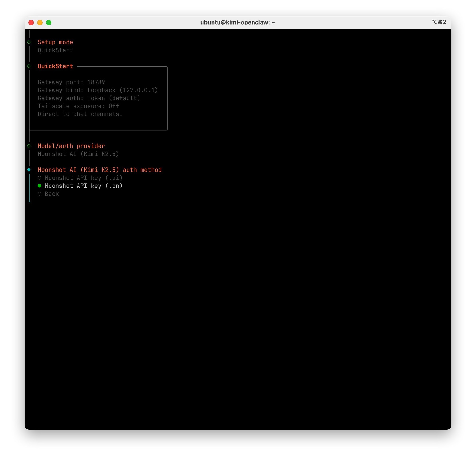Choose the Back radio option
Screen dimensions: 476x463
[40, 194]
